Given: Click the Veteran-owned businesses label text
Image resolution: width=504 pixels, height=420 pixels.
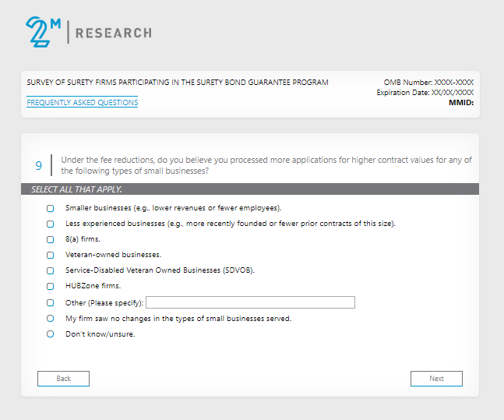Looking at the screenshot, I should tap(113, 255).
